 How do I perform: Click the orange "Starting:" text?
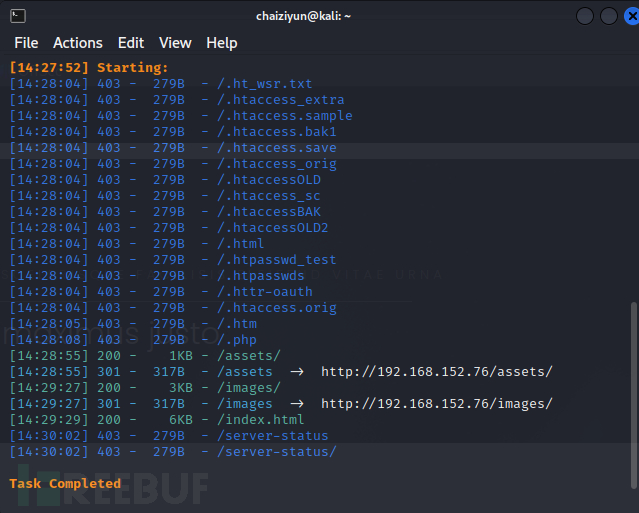tap(132, 68)
